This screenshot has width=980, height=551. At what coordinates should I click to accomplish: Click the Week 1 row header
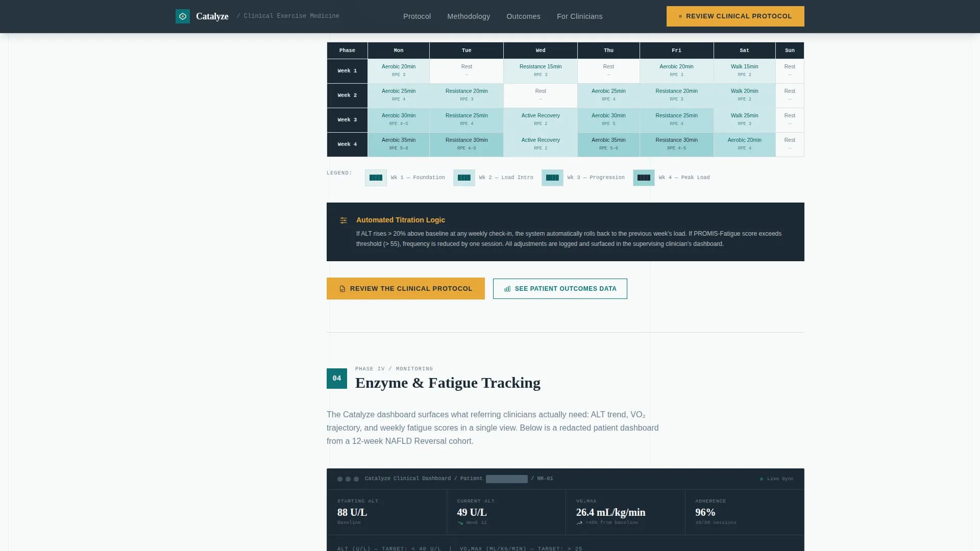[x=347, y=71]
